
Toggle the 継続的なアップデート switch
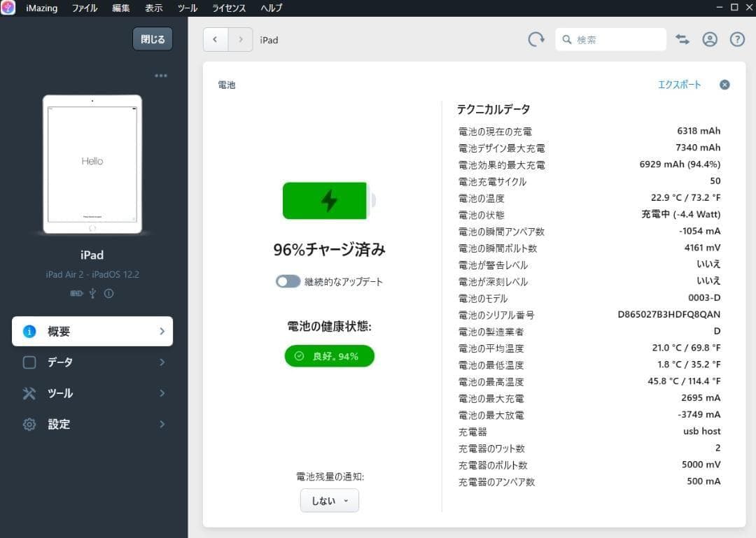click(288, 281)
